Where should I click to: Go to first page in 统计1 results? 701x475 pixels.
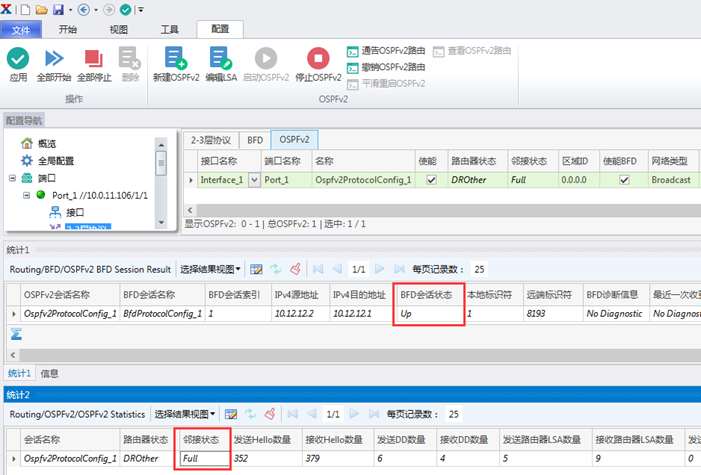[x=318, y=269]
